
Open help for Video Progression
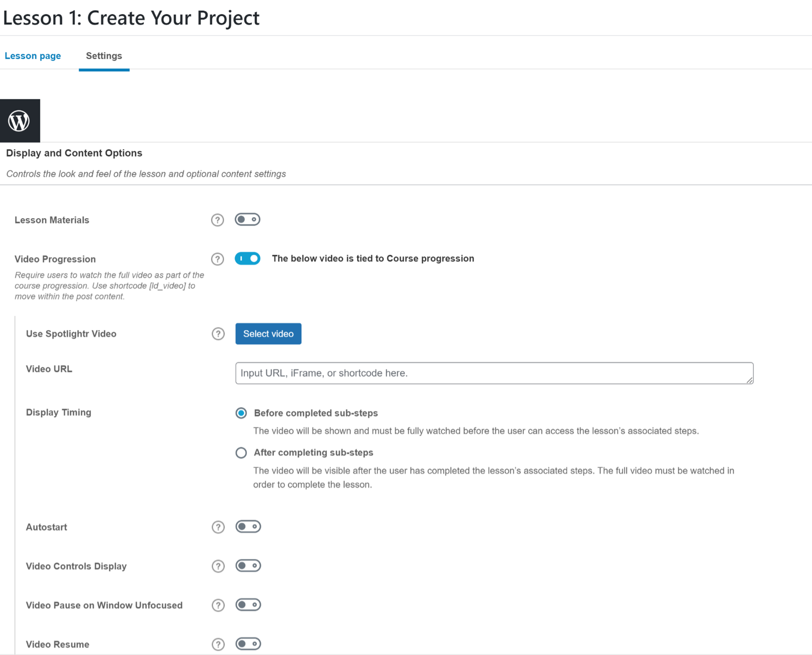[218, 259]
